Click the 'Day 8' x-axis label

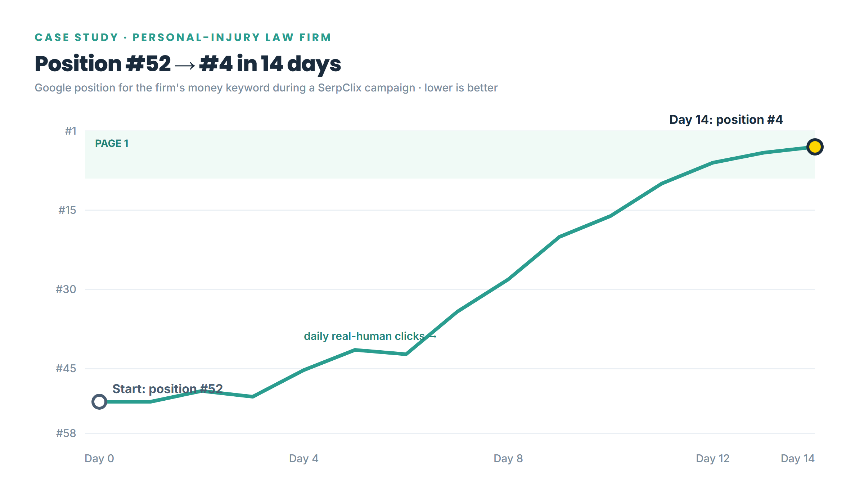508,458
